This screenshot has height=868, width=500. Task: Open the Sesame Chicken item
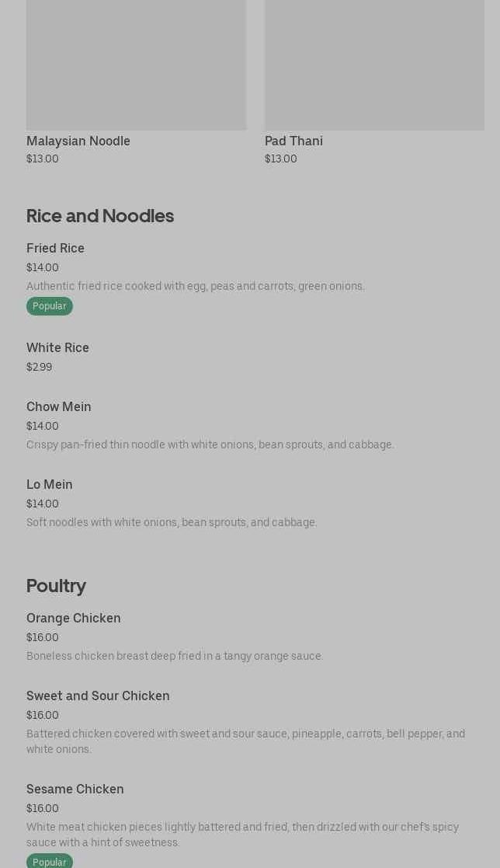pos(75,790)
